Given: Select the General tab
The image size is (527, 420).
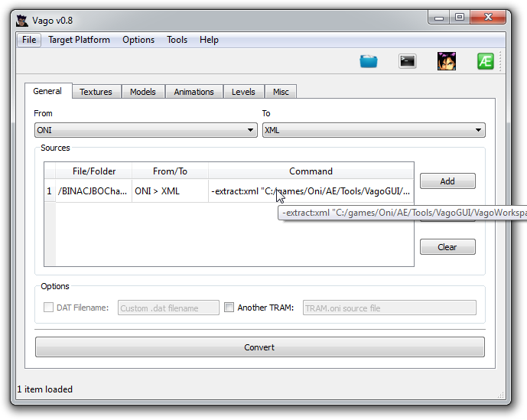Looking at the screenshot, I should (x=47, y=91).
